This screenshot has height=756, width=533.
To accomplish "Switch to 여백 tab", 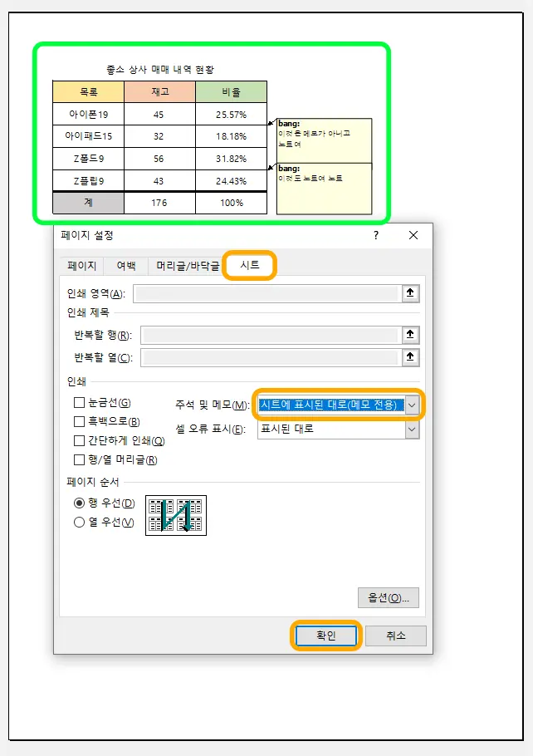I will click(126, 266).
